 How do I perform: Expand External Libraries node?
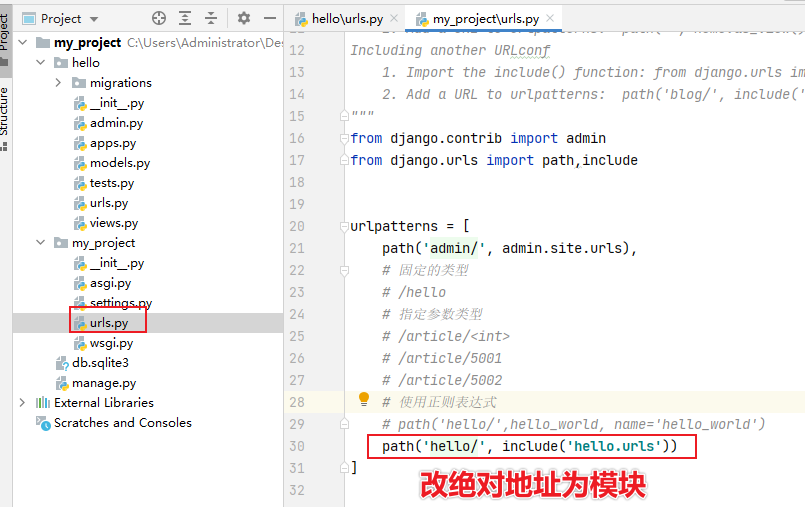23,402
